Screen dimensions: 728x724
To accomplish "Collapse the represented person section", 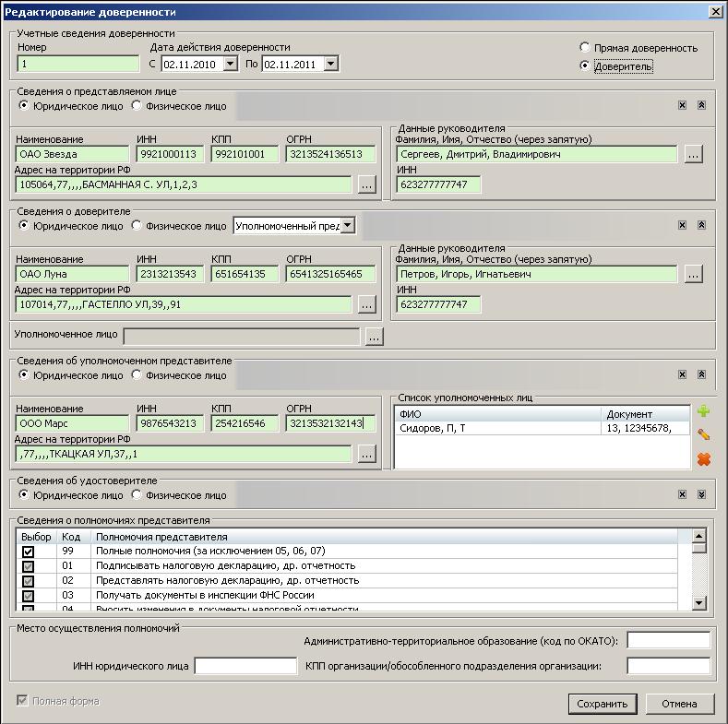I will (701, 105).
